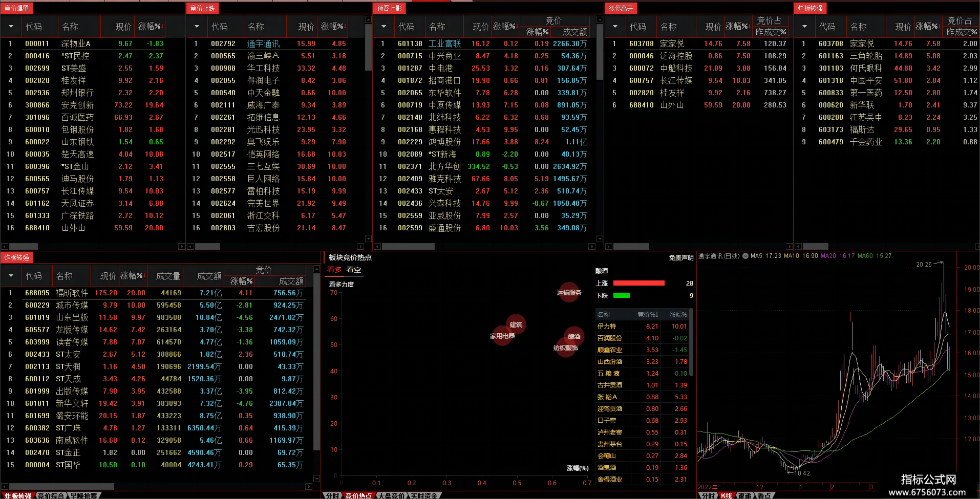
Task: Expand the 竞价止跌 table header dropdown arrow
Action: (x=197, y=27)
